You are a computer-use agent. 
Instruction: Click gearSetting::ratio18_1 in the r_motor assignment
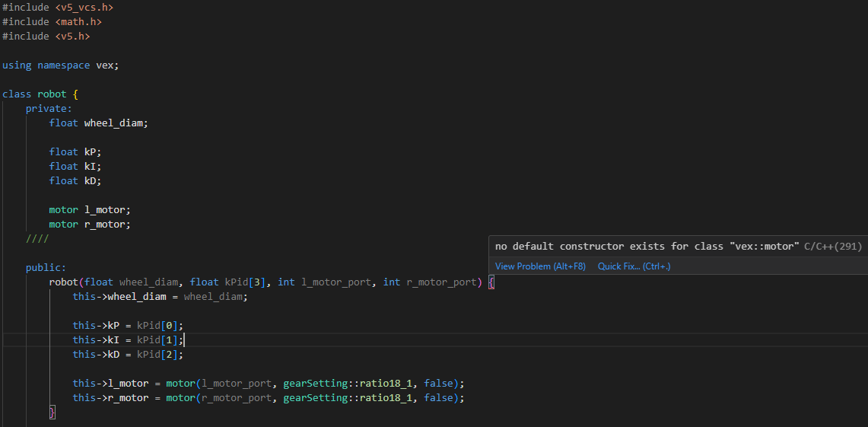[x=350, y=398]
